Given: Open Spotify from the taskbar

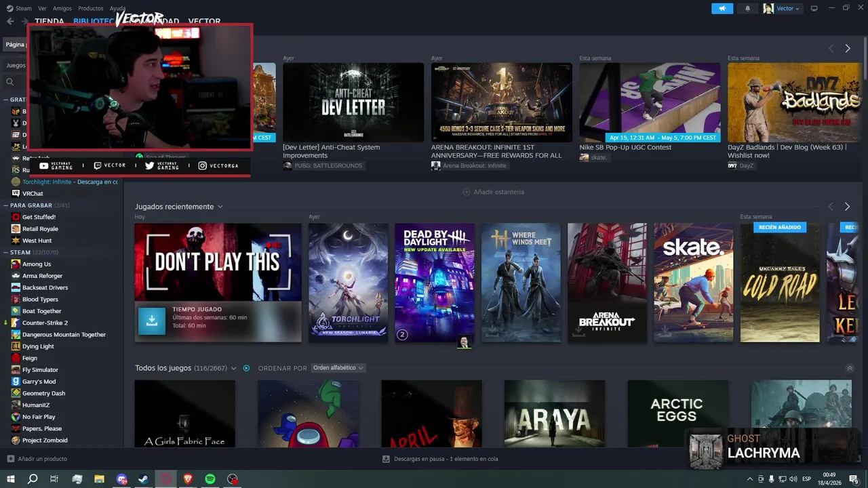Looking at the screenshot, I should pyautogui.click(x=210, y=479).
